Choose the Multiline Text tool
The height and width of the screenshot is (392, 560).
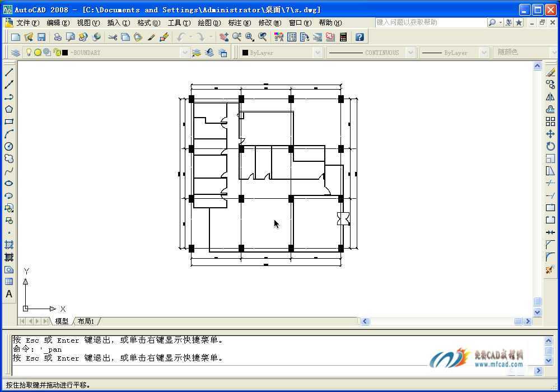coord(9,294)
